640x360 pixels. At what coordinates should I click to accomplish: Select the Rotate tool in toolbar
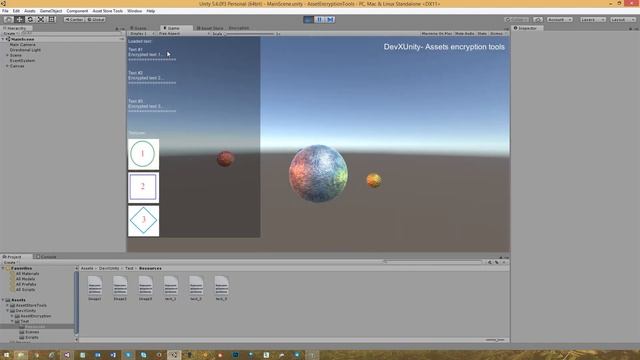(30, 19)
